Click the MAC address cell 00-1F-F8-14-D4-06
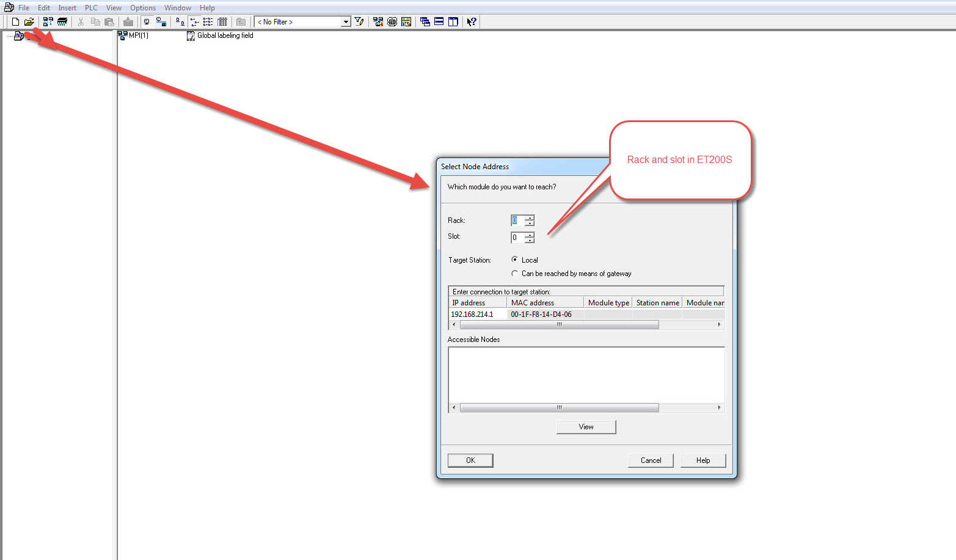 click(x=545, y=315)
